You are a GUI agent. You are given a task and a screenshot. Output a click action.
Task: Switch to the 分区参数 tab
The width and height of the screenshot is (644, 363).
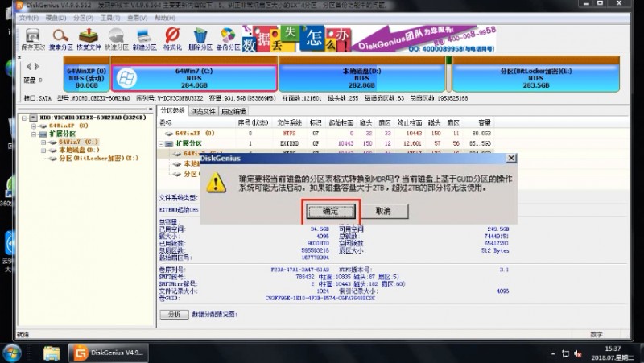point(172,111)
